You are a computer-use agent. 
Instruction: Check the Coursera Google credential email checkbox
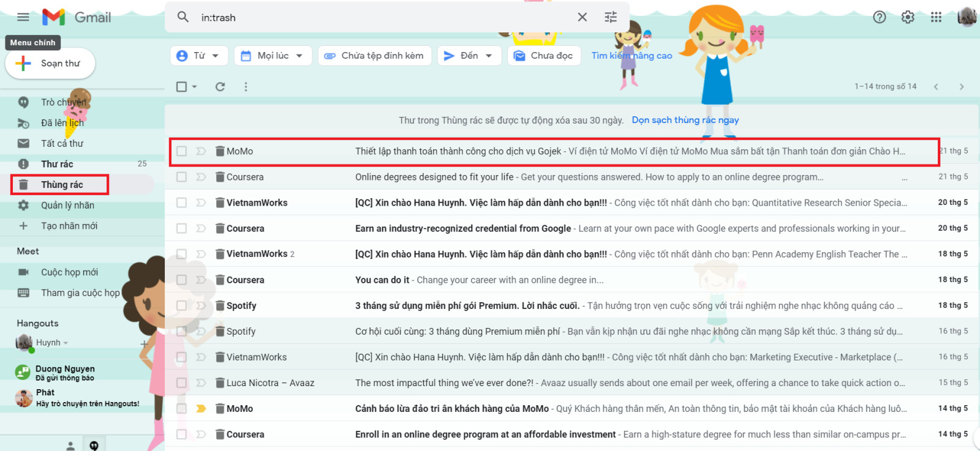pos(181,228)
